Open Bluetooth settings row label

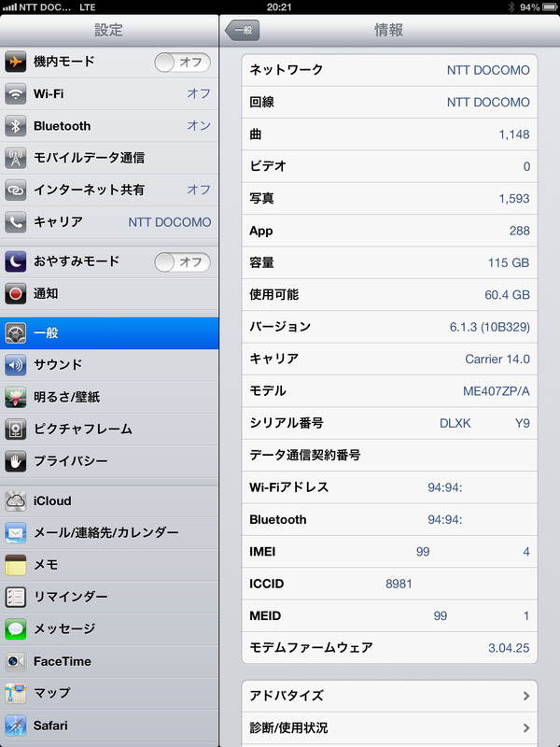62,126
